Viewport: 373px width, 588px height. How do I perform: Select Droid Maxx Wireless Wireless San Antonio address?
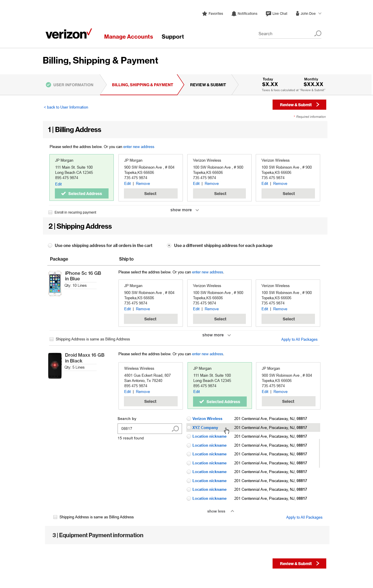[151, 401]
